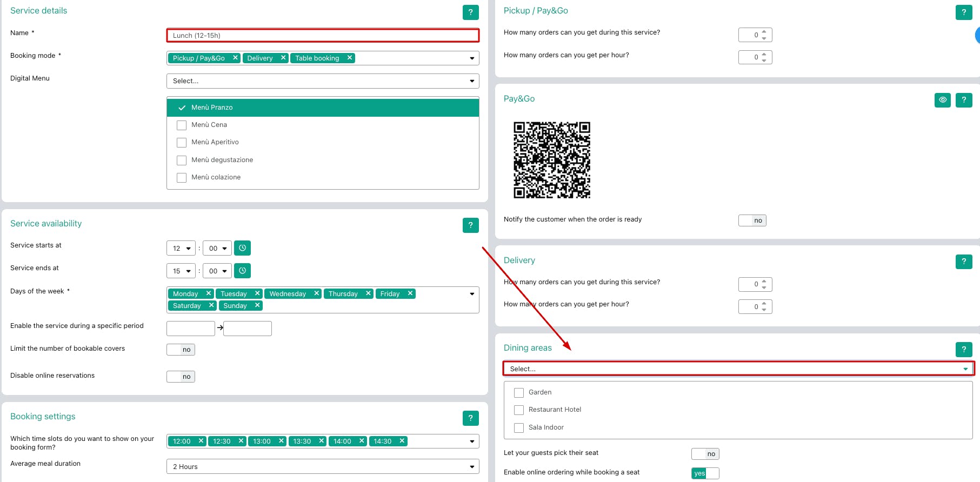Image resolution: width=980 pixels, height=482 pixels.
Task: Remove Monday from days of the week
Action: point(209,293)
